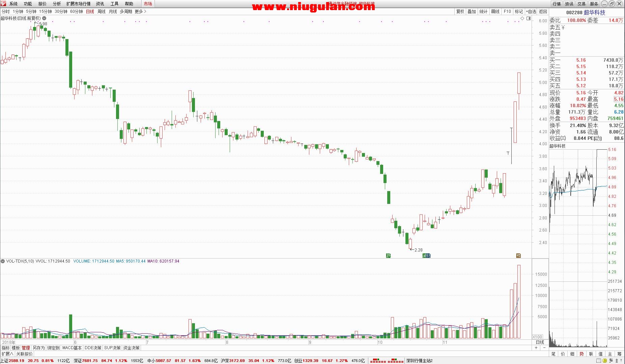Apply the 资金决策 template
Viewport: 625px width, 364px height.
point(131,348)
